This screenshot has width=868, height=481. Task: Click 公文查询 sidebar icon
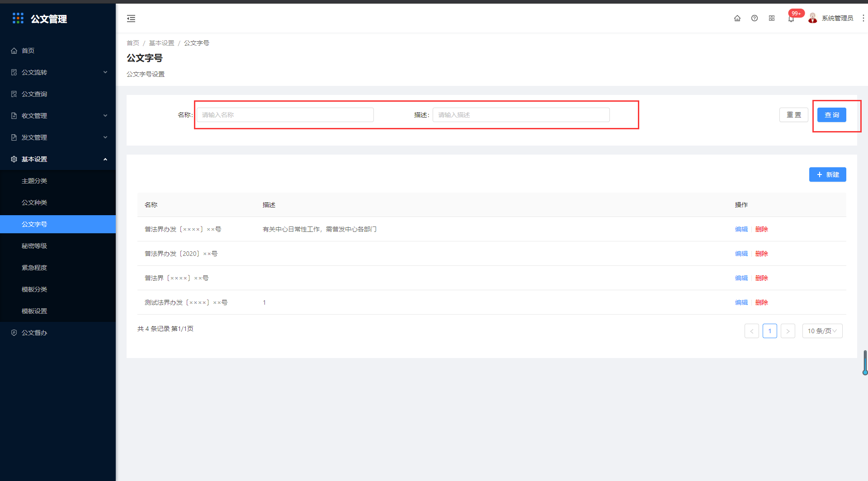point(14,94)
